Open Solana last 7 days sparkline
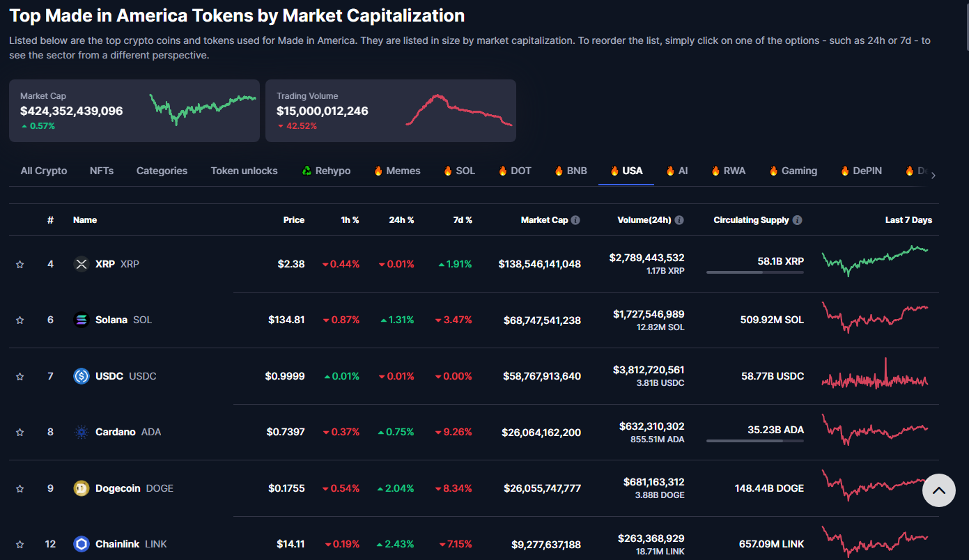This screenshot has width=969, height=560. coord(875,317)
